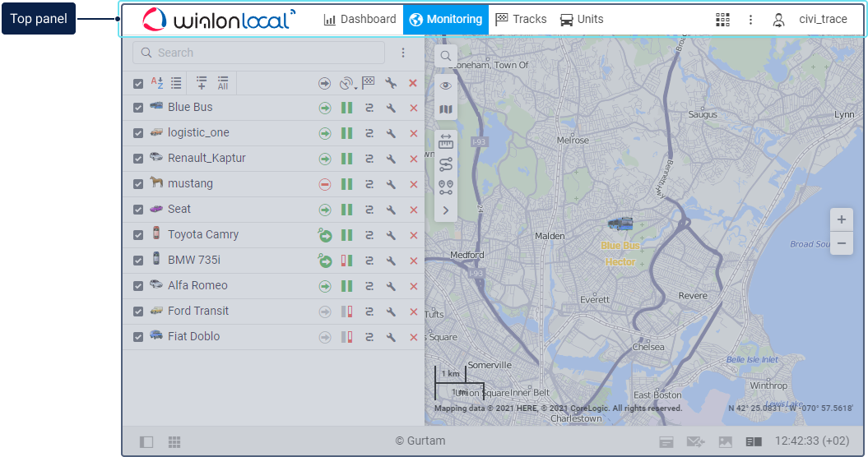
Task: Sort units alphabetically with the A-Z icon
Action: click(x=157, y=83)
